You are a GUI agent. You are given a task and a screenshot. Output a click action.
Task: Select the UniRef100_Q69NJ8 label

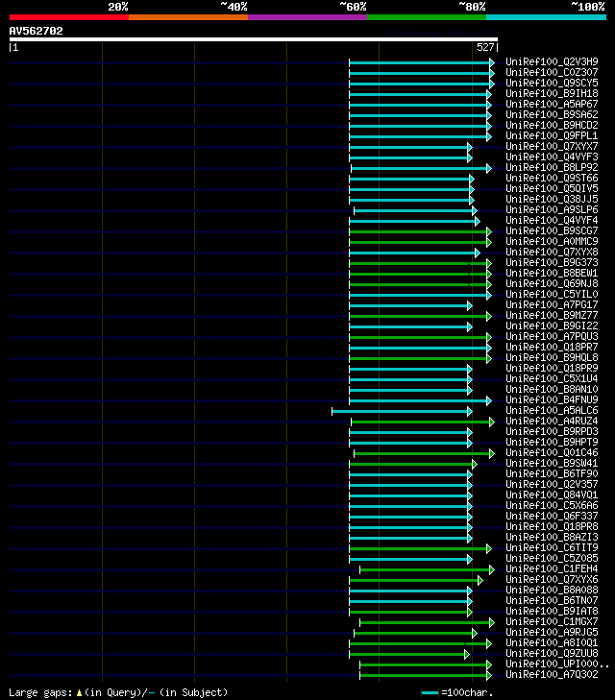tap(552, 283)
